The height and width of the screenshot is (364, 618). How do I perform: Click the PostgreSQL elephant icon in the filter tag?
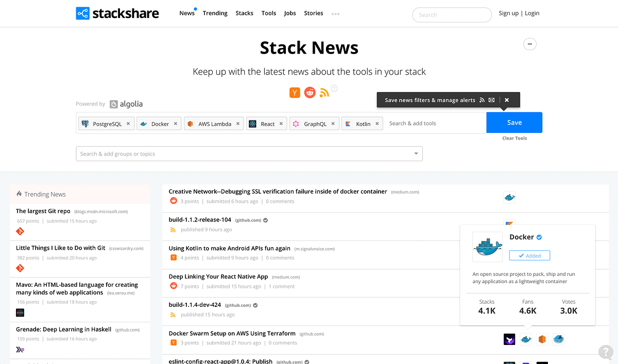coord(84,123)
